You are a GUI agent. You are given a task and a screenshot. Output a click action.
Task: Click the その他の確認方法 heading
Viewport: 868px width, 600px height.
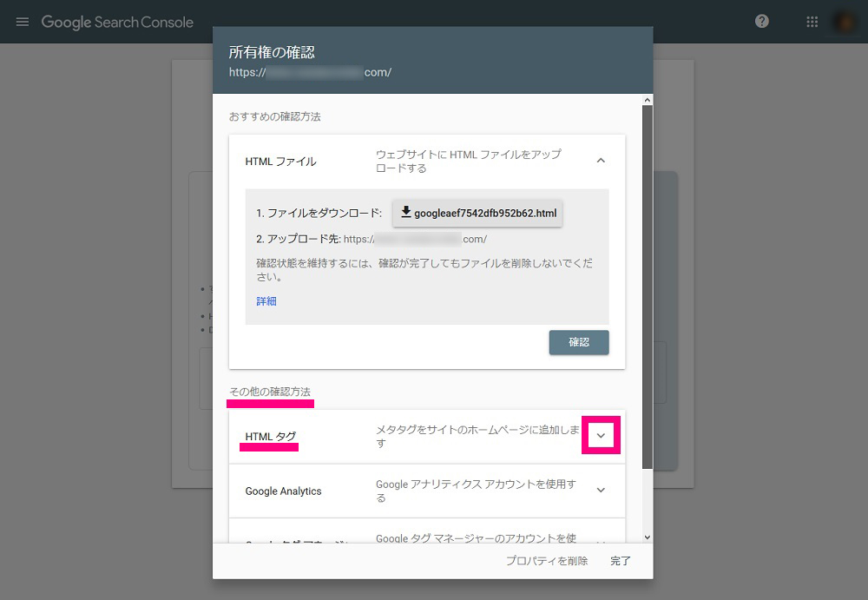270,392
